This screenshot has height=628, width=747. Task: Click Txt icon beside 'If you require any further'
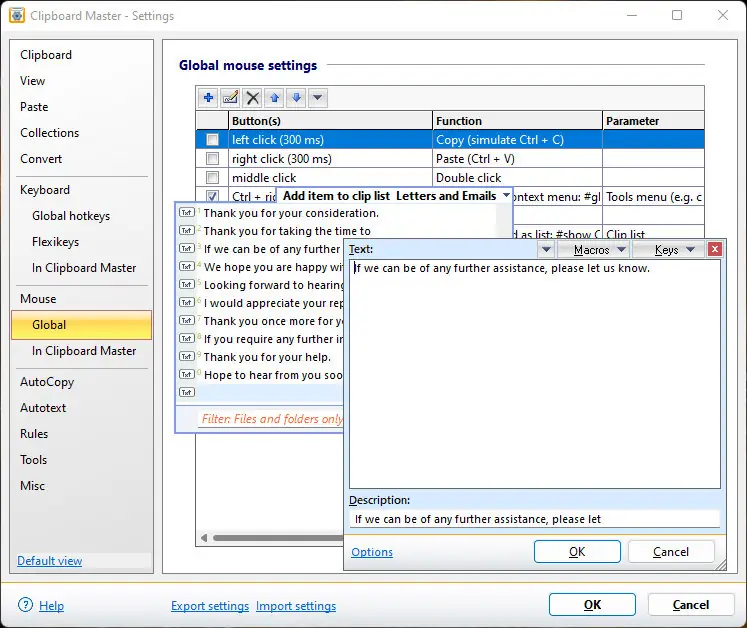click(x=186, y=338)
